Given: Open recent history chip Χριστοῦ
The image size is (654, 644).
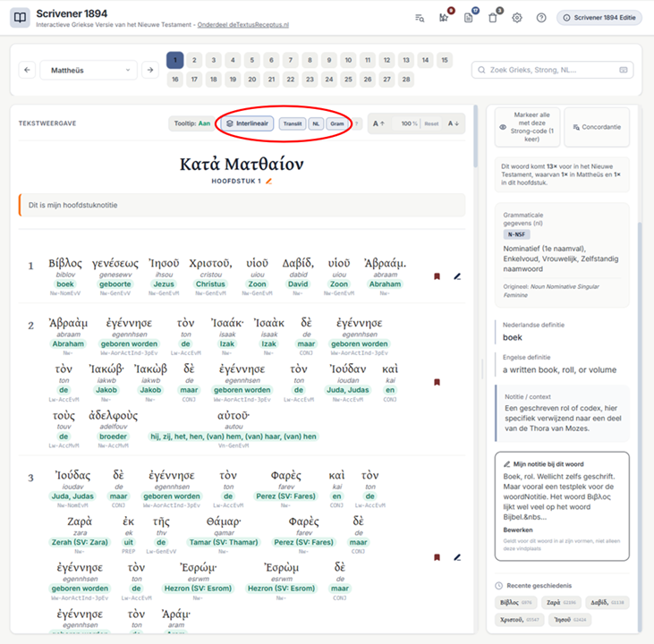Looking at the screenshot, I should [519, 619].
